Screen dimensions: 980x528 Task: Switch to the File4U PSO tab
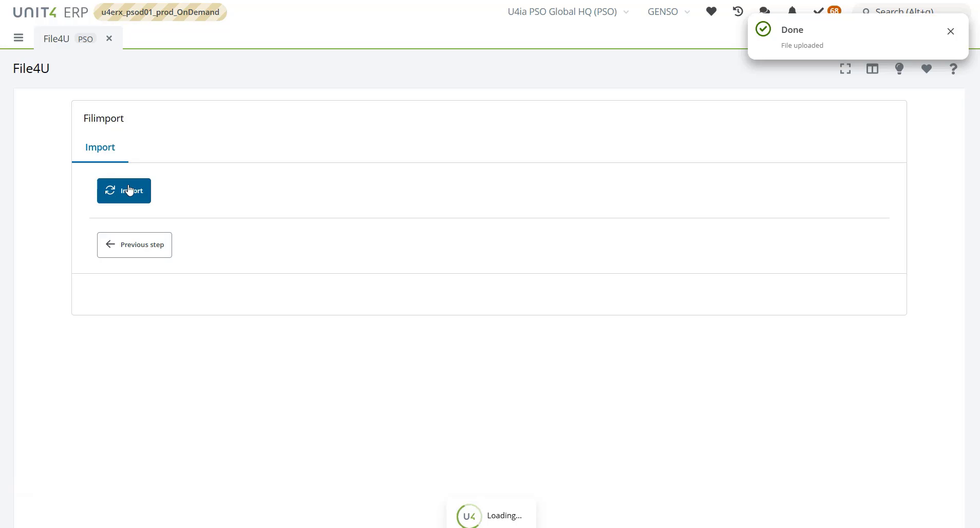56,38
